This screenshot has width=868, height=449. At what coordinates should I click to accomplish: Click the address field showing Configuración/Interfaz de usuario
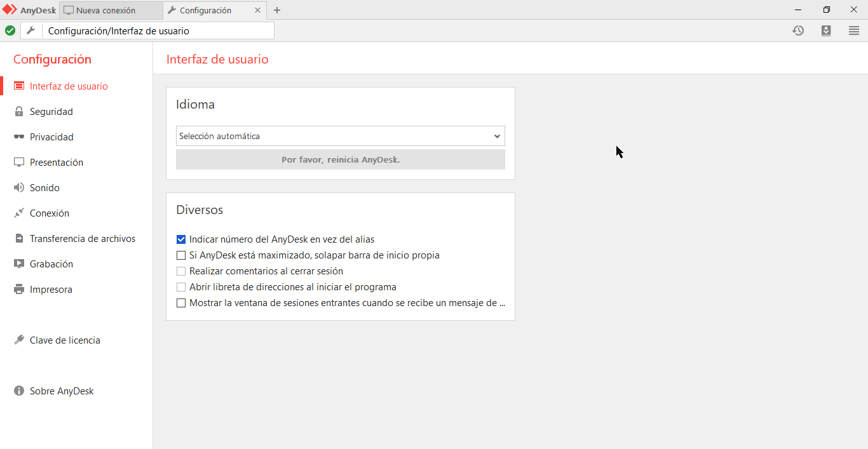pyautogui.click(x=158, y=30)
